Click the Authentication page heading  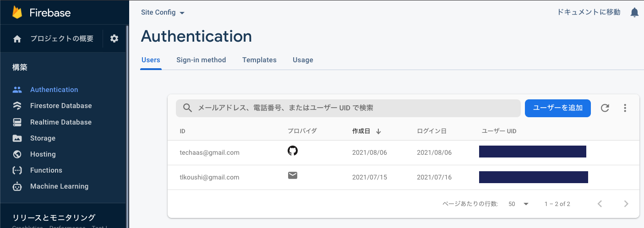point(196,36)
